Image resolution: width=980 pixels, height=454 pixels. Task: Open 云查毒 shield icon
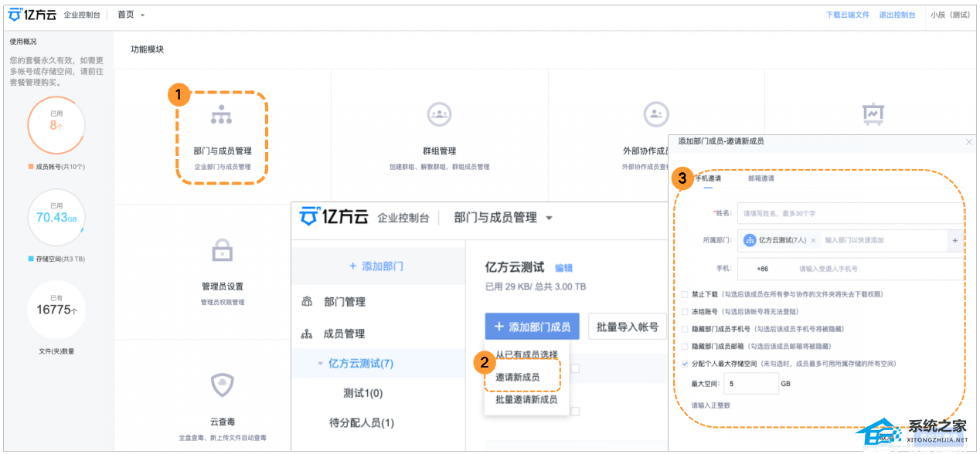point(222,385)
